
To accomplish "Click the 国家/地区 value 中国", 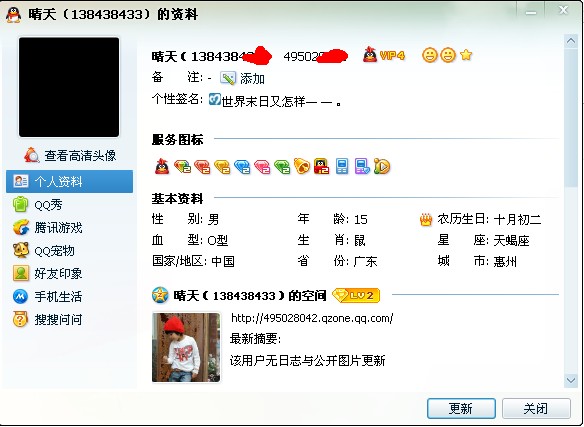I will (223, 261).
